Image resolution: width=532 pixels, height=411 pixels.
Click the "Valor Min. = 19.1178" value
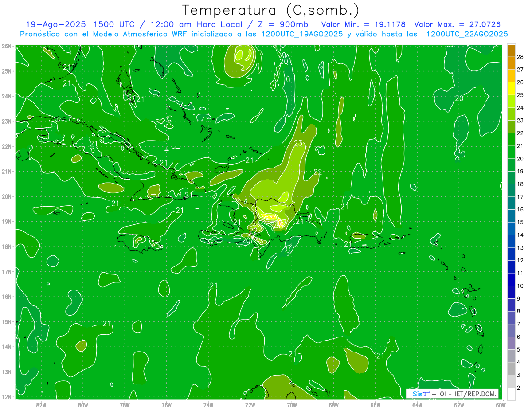363,24
